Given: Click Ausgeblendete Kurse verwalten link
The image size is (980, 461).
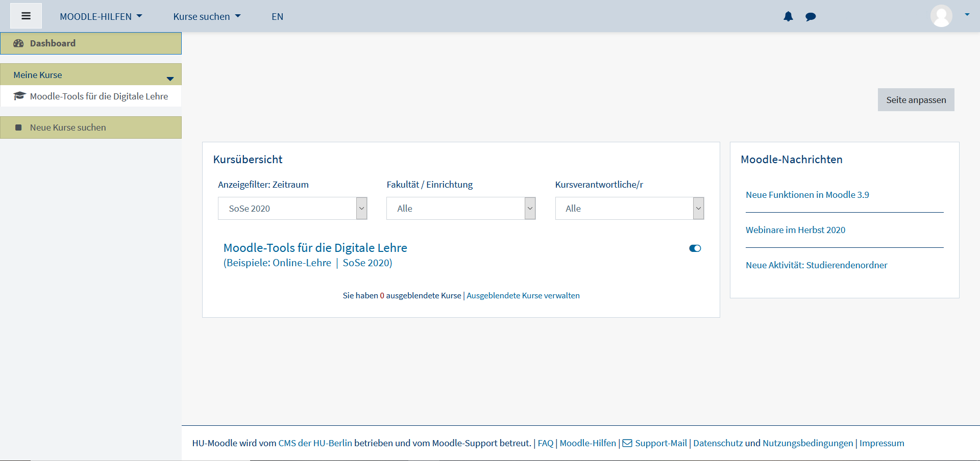Looking at the screenshot, I should pos(523,295).
